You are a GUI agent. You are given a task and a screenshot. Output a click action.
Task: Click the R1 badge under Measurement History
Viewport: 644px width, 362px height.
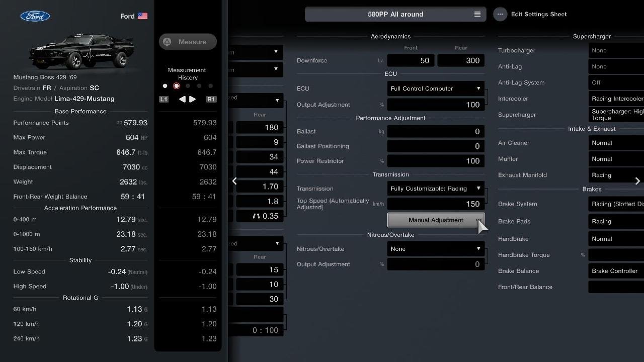coord(211,99)
